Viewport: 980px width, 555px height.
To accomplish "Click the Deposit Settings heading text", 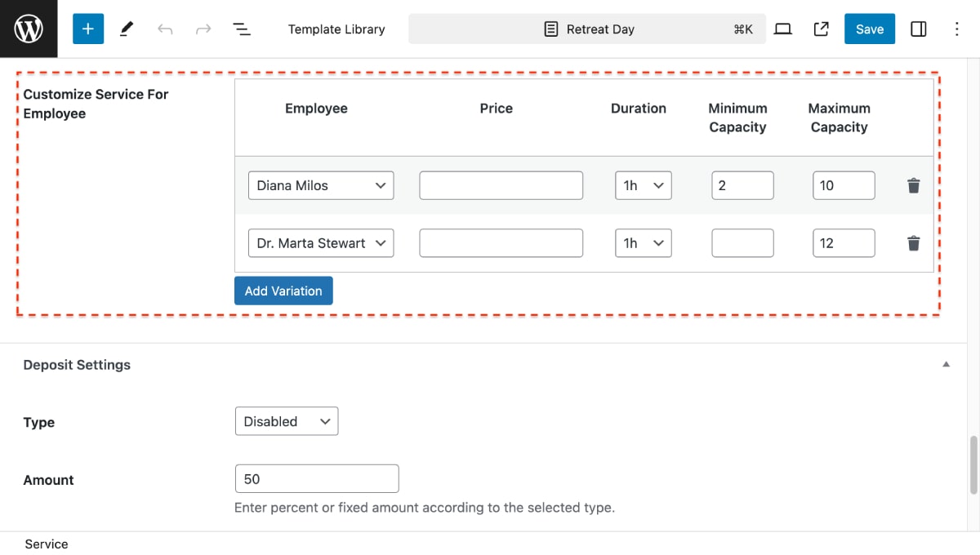I will pos(77,365).
